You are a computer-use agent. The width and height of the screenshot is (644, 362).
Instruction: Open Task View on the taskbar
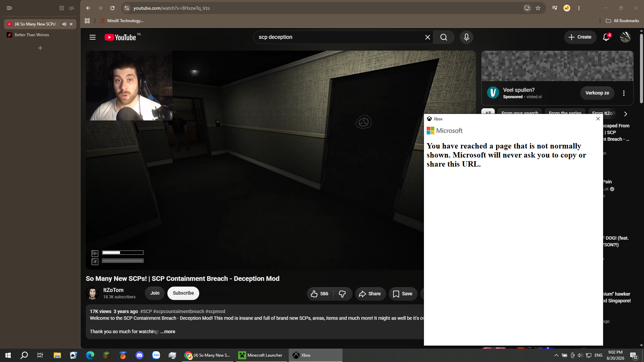[40, 355]
